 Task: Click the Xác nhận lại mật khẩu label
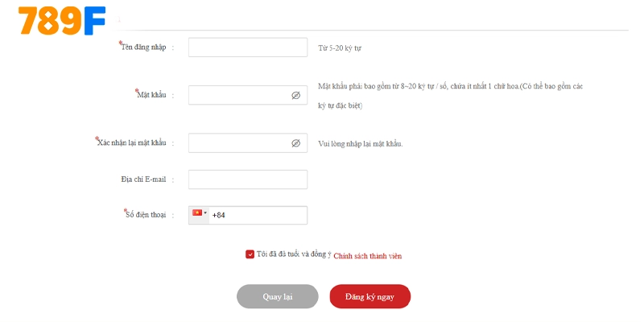click(x=131, y=143)
